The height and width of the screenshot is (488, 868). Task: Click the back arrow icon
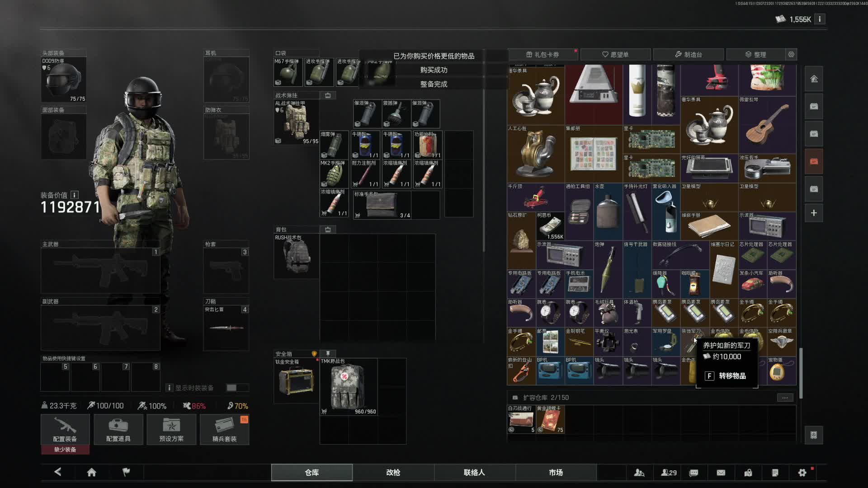58,472
